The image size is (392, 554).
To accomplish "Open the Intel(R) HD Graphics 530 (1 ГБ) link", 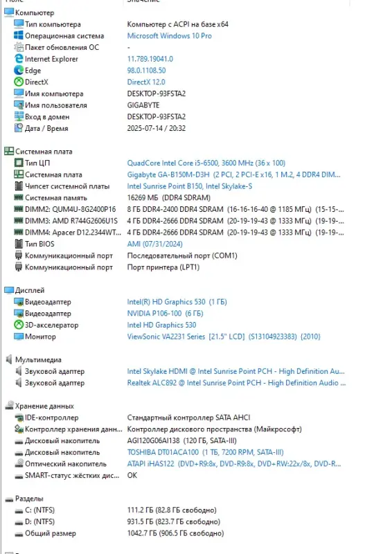I will pyautogui.click(x=177, y=302).
